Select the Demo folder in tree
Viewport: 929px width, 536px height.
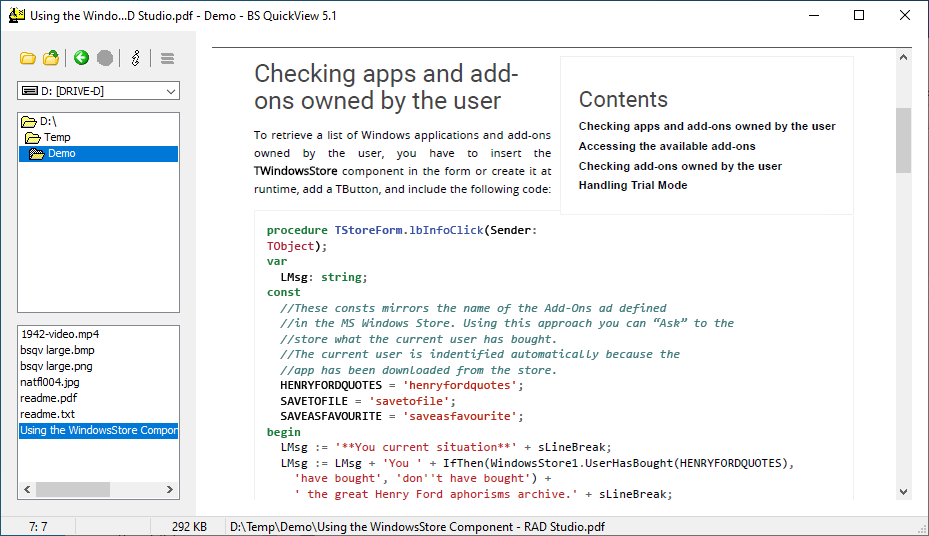pyautogui.click(x=98, y=153)
